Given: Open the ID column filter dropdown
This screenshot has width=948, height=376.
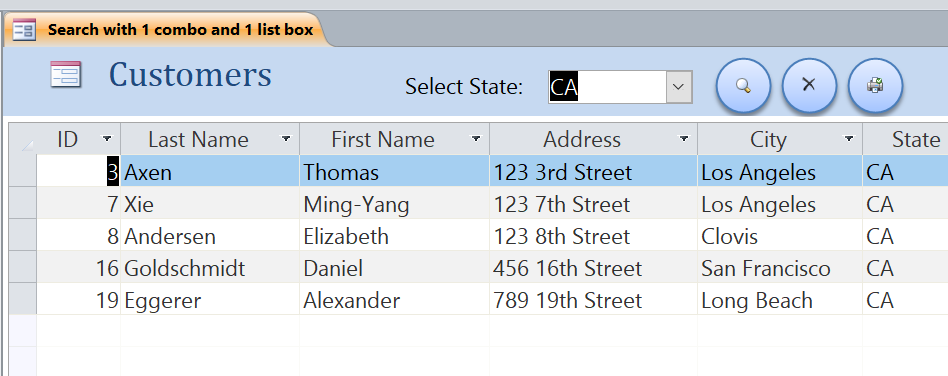Looking at the screenshot, I should pyautogui.click(x=108, y=139).
